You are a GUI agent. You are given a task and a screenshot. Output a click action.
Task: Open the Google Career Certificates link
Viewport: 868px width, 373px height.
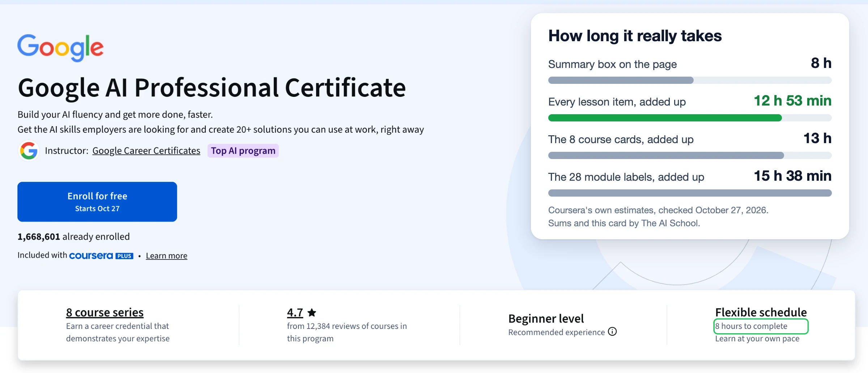point(146,151)
